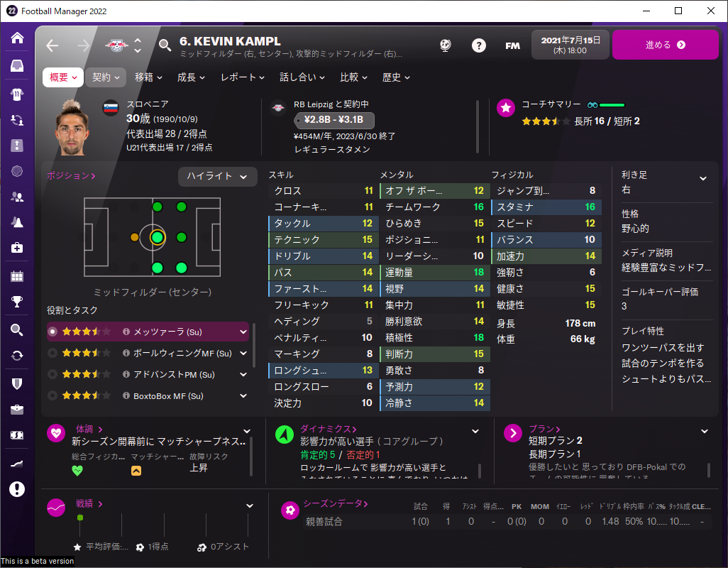This screenshot has width=728, height=568.
Task: Open the ポジション link
Action: pyautogui.click(x=71, y=175)
